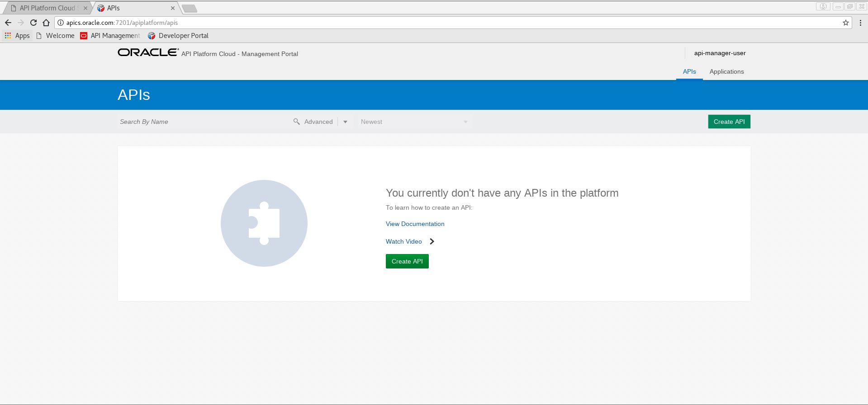This screenshot has width=868, height=405.
Task: Go to browser home page
Action: (x=46, y=23)
